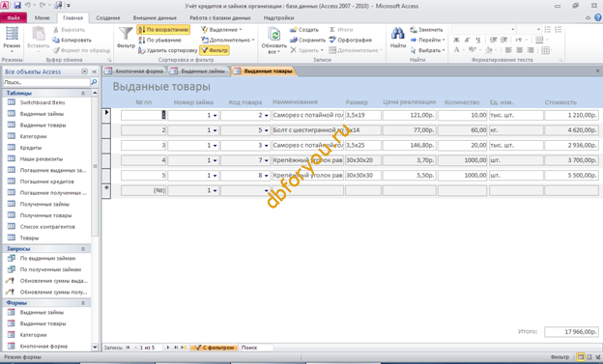The width and height of the screenshot is (603, 364).
Task: Open Код товара dropdown for Болт row
Action: [266, 130]
